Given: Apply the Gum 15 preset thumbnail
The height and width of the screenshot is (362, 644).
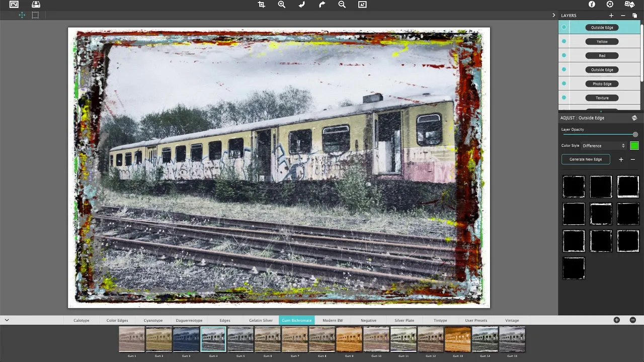Looking at the screenshot, I should [x=512, y=339].
